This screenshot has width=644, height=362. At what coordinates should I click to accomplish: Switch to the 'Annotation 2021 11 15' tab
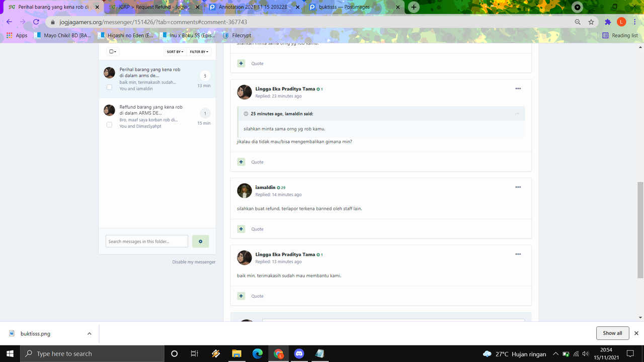point(255,7)
